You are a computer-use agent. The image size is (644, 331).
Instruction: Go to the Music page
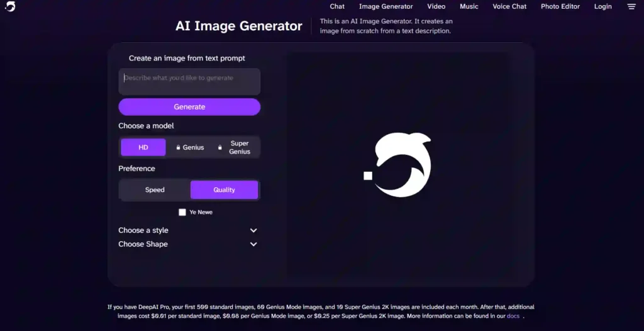pyautogui.click(x=469, y=6)
